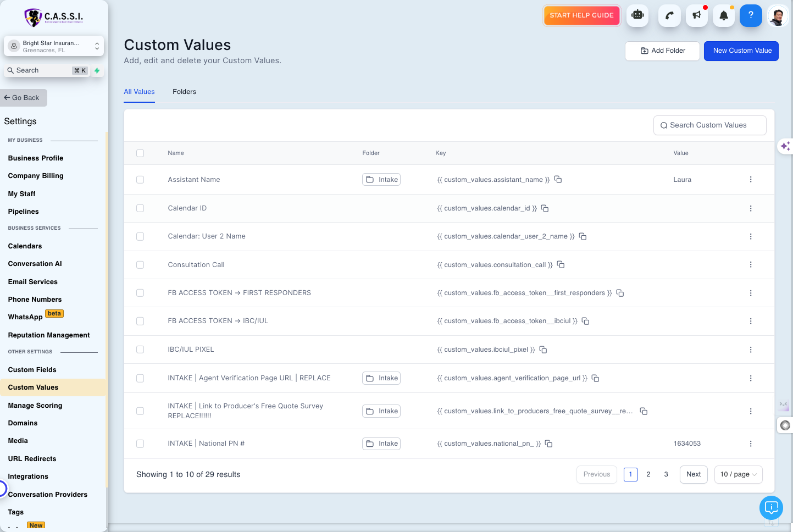The width and height of the screenshot is (793, 532).
Task: Open the more options menu for Calendar ID
Action: 751,208
